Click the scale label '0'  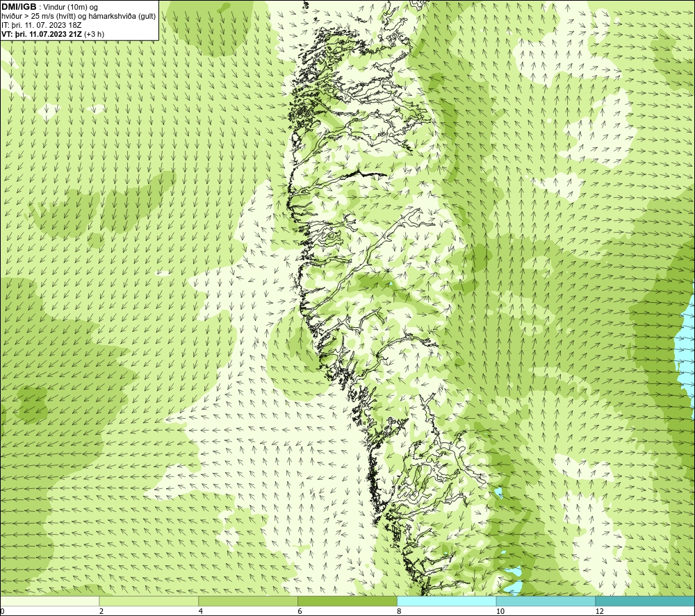3,612
